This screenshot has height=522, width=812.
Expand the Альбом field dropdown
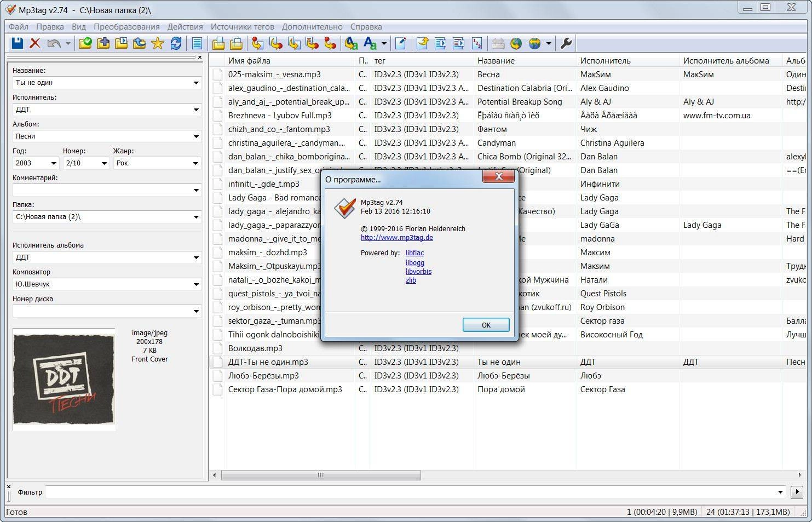click(x=196, y=136)
